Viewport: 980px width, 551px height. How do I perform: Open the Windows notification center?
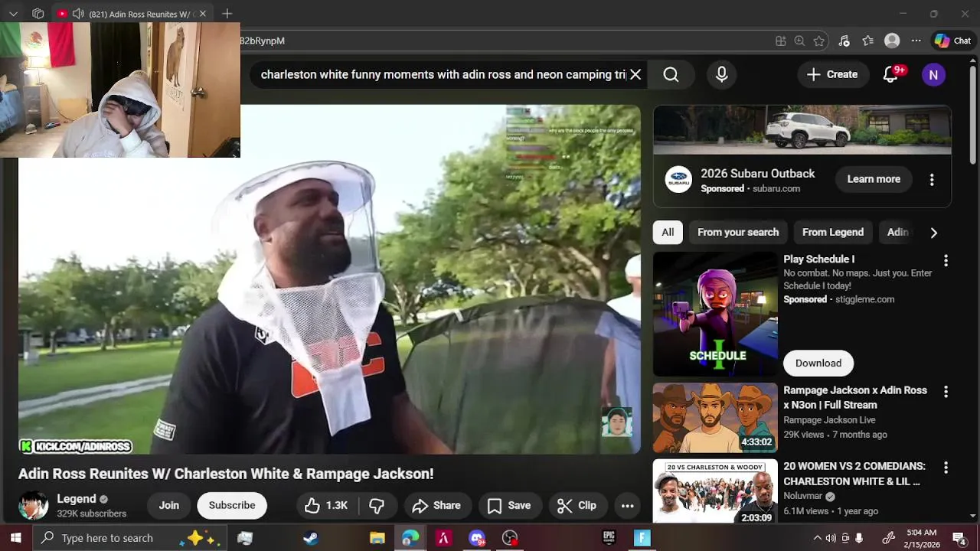pos(959,538)
